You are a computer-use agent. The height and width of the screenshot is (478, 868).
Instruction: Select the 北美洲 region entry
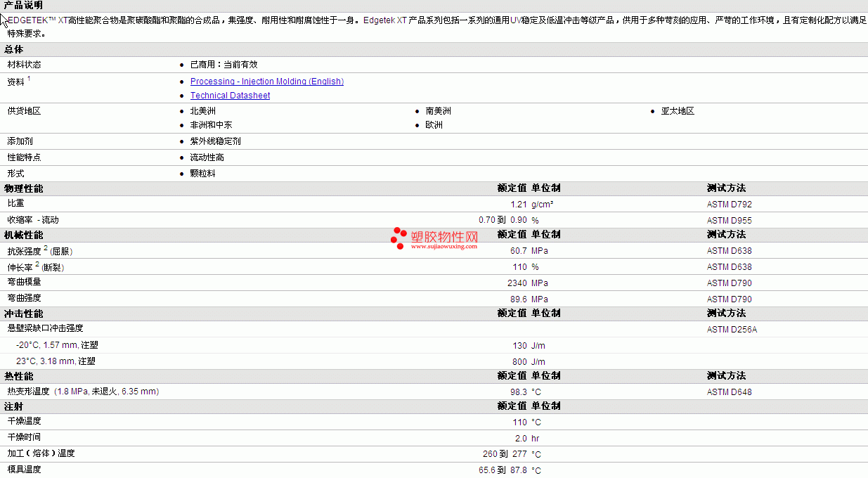point(202,111)
